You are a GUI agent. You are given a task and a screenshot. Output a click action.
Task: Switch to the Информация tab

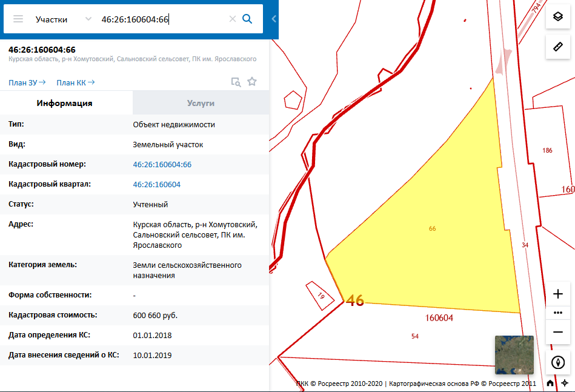65,103
